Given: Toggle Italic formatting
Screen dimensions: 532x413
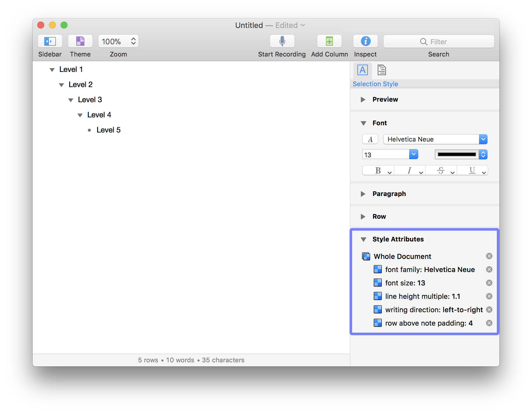Looking at the screenshot, I should [410, 170].
